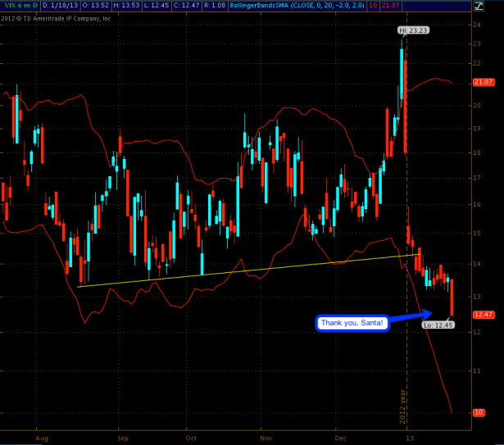The image size is (504, 445).
Task: Click the red 21.07 price axis tag
Action: [482, 83]
